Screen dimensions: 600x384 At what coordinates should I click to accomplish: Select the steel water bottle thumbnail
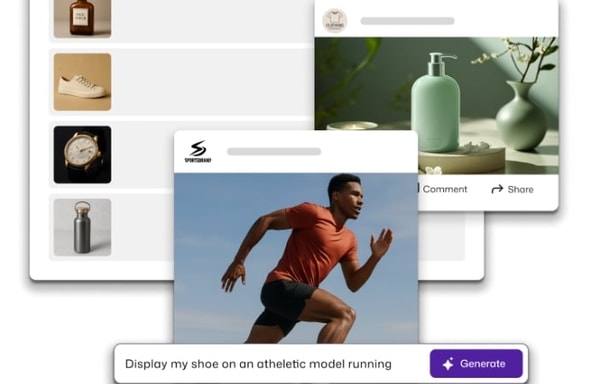pyautogui.click(x=83, y=227)
